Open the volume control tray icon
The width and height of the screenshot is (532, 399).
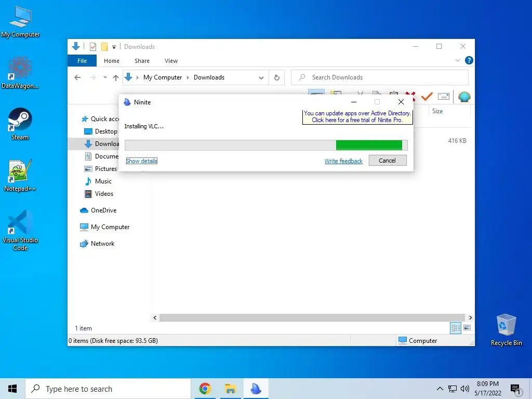click(x=465, y=389)
